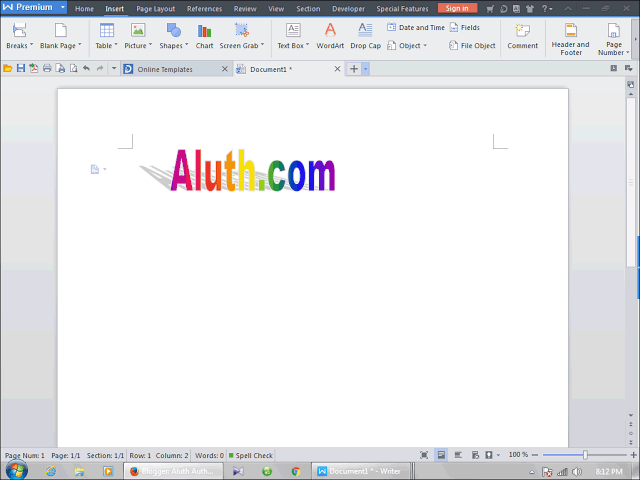Expand the Blank Page dropdown arrow
The height and width of the screenshot is (480, 640).
click(x=80, y=45)
